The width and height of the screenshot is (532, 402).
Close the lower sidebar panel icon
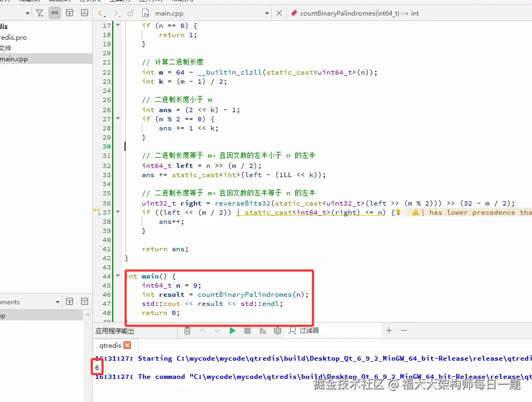click(x=84, y=301)
